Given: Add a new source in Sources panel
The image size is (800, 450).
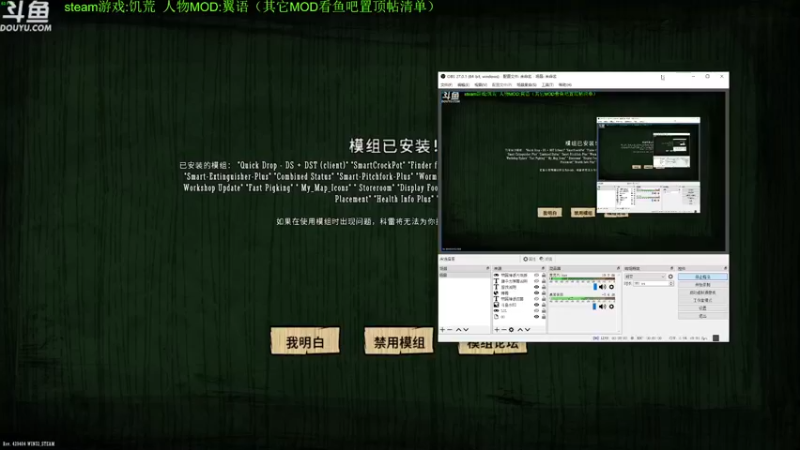Looking at the screenshot, I should [497, 330].
